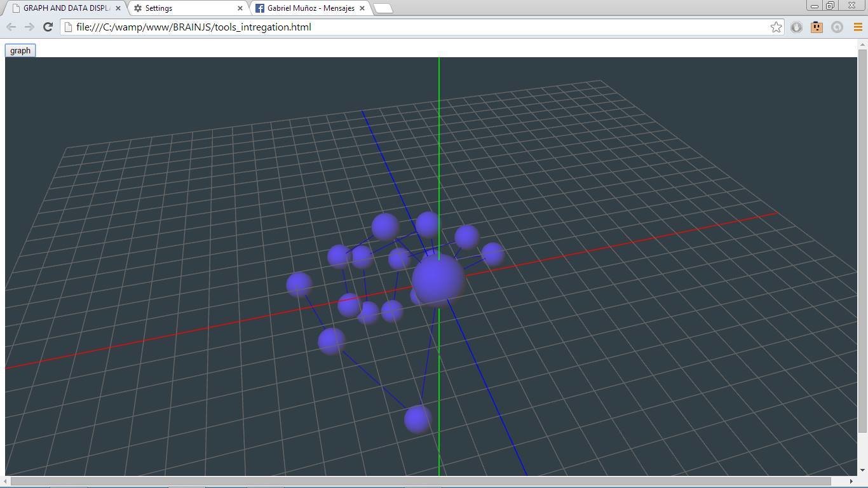Click the round gray download extension icon
The image size is (868, 488).
[796, 27]
